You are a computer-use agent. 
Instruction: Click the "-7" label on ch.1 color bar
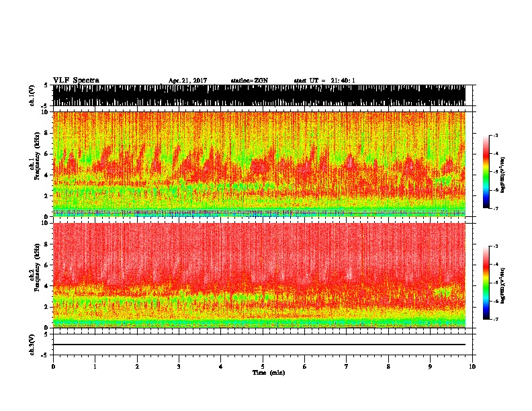point(496,208)
